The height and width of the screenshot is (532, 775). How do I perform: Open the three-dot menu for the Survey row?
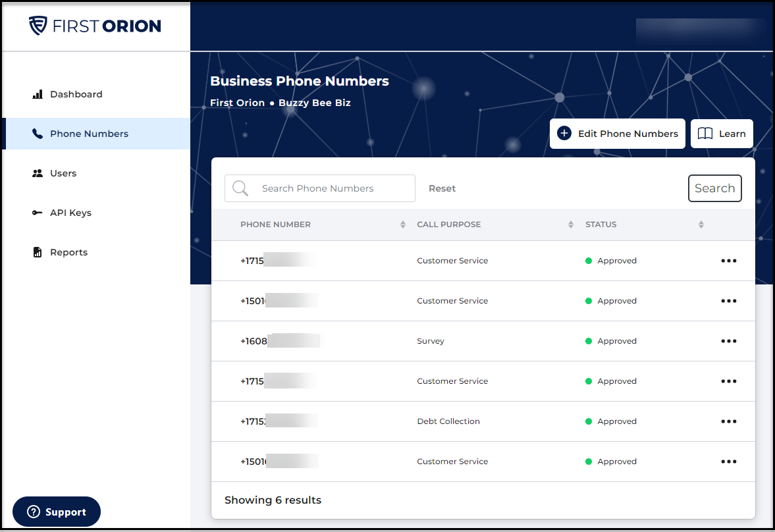(x=728, y=341)
